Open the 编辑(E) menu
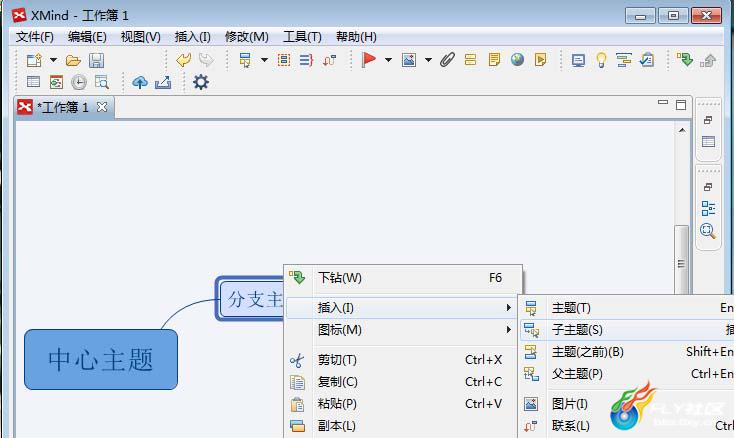 tap(87, 36)
